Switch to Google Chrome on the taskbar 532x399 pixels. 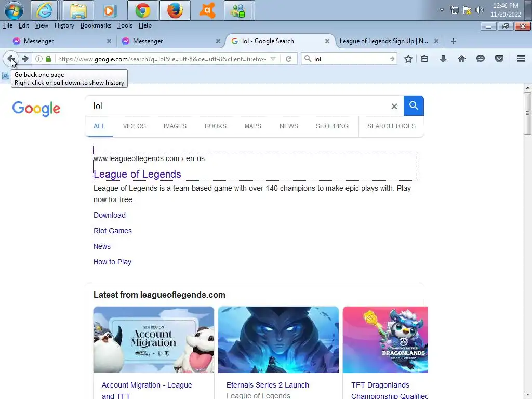(x=142, y=10)
